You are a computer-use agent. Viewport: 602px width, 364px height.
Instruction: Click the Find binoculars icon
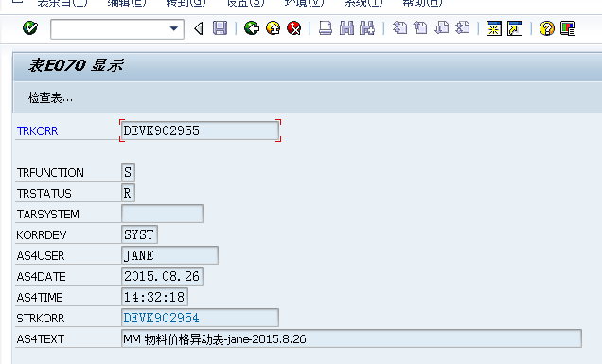pos(346,28)
